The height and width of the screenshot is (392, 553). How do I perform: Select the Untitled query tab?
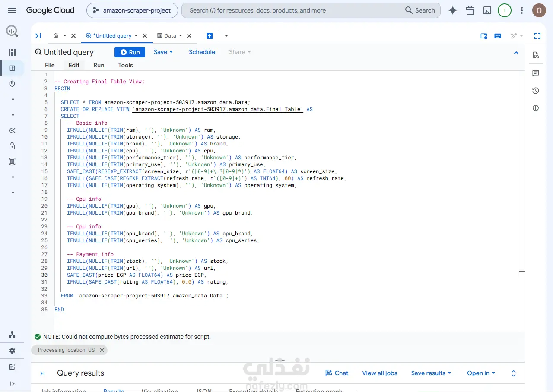[x=109, y=36]
